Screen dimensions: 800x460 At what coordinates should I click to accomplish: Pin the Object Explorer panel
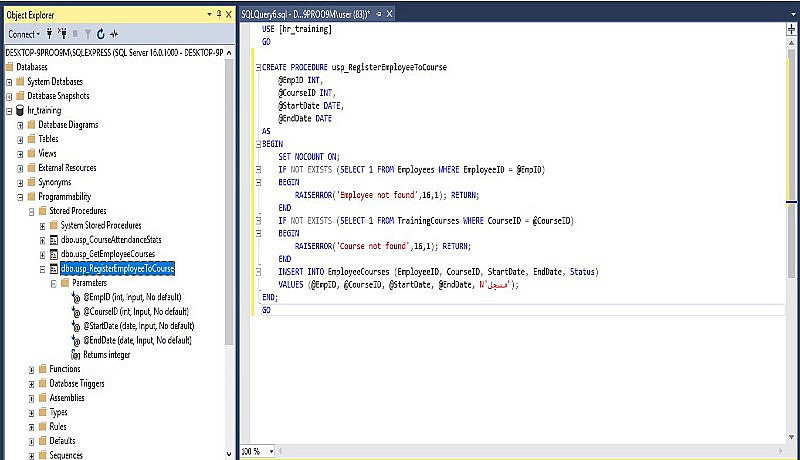coord(219,14)
